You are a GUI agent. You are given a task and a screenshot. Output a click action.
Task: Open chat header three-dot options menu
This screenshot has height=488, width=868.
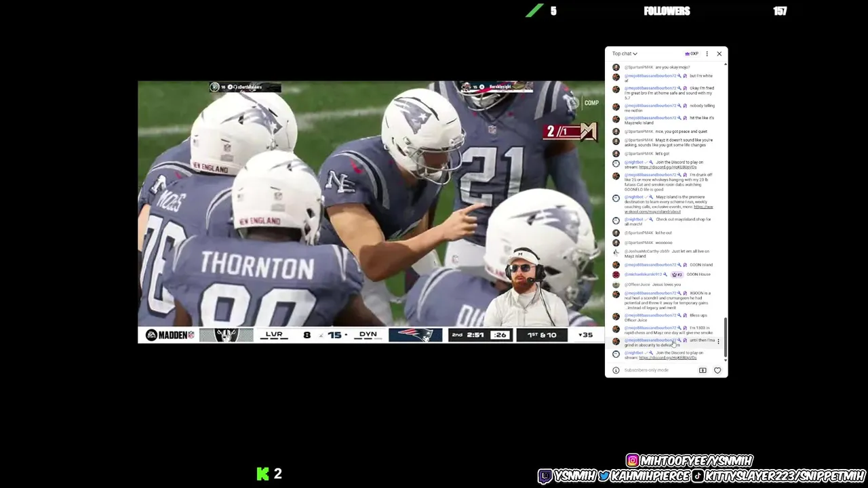(x=707, y=54)
